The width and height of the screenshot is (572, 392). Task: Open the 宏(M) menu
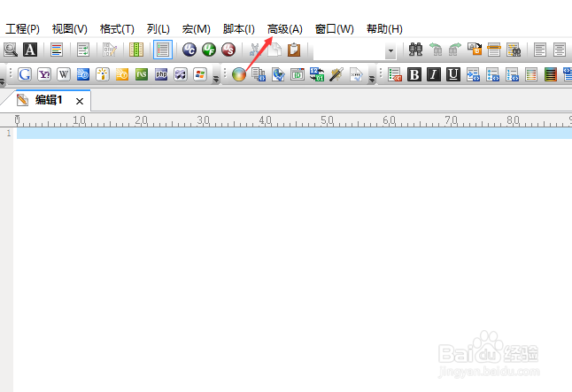(x=197, y=29)
